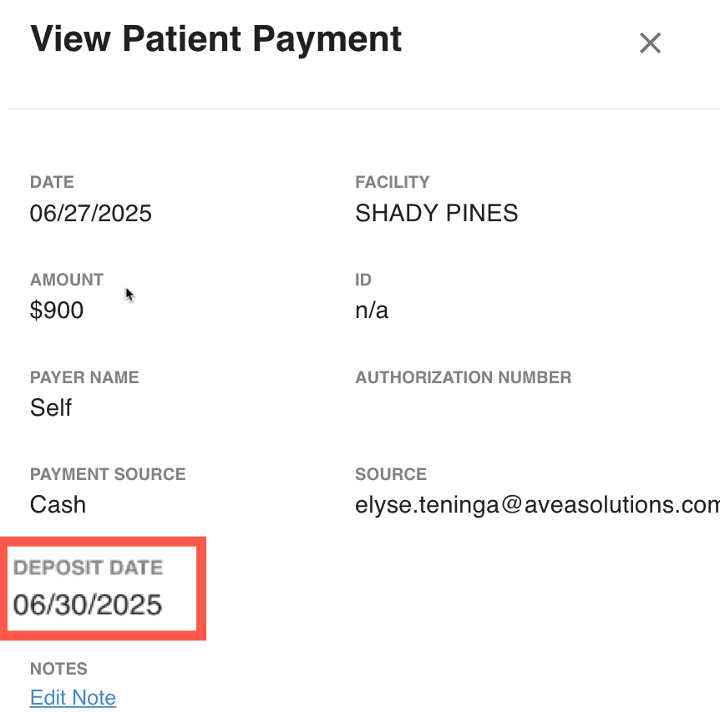Viewport: 720px width, 728px height.
Task: Click the DEPOSIT DATE label
Action: coord(89,568)
